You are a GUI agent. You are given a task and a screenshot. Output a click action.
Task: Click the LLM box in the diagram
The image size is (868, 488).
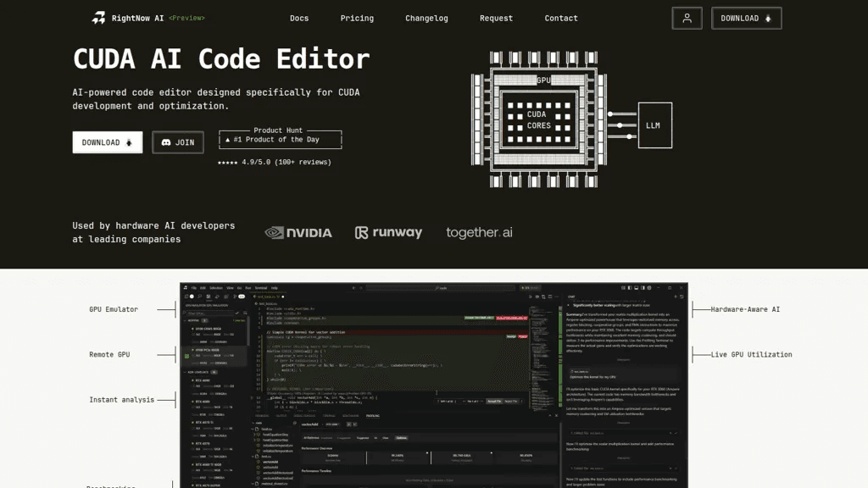coord(655,125)
